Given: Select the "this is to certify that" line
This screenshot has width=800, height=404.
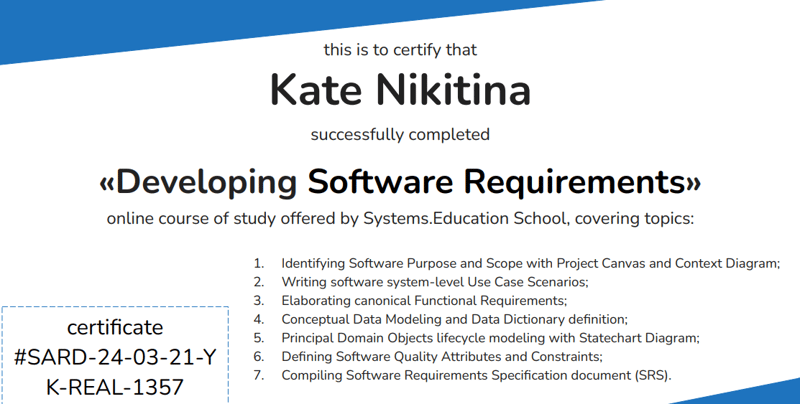Looking at the screenshot, I should click(400, 50).
